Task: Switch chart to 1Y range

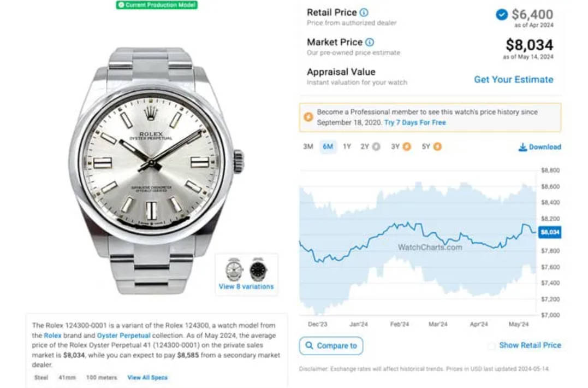Action: (347, 146)
